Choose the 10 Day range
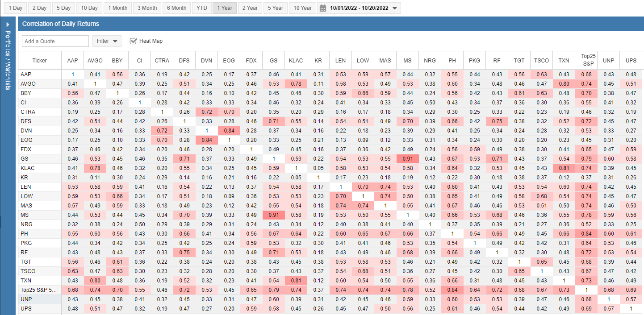The image size is (644, 315). [89, 8]
